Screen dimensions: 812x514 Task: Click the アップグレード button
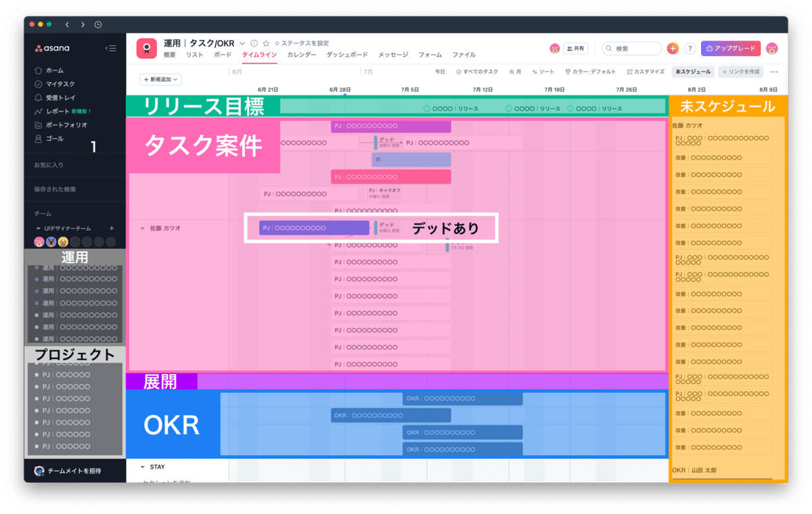pos(731,49)
